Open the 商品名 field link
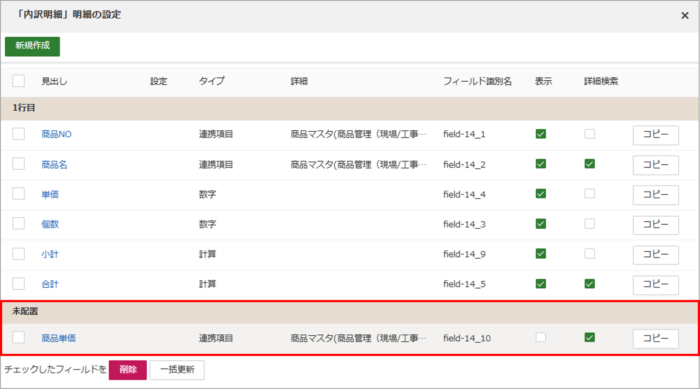 [54, 164]
